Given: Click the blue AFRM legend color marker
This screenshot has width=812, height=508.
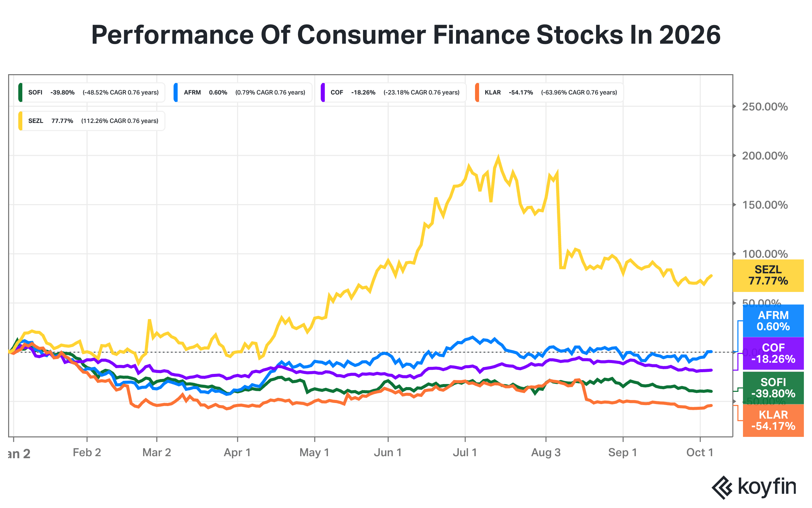Looking at the screenshot, I should [176, 92].
